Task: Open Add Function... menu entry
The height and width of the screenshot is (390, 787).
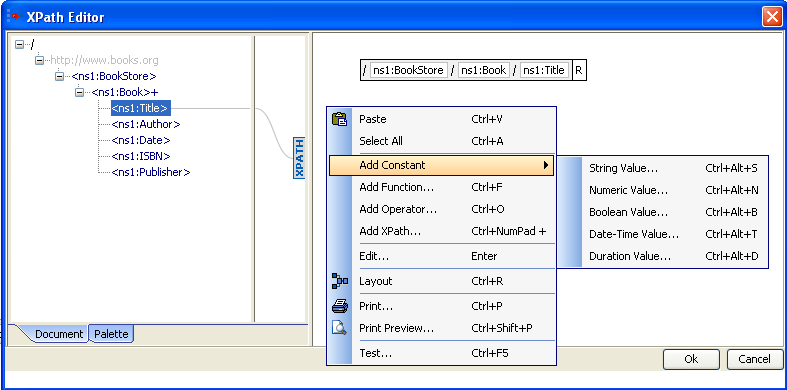Action: pos(442,187)
